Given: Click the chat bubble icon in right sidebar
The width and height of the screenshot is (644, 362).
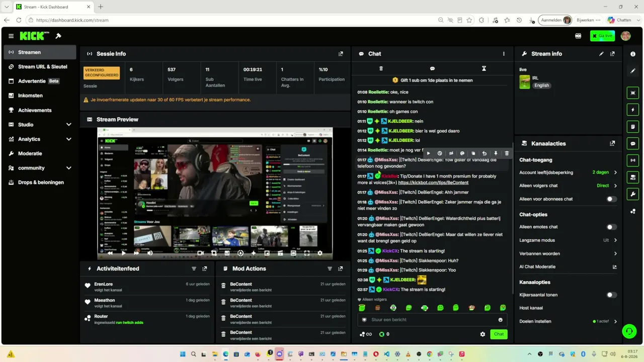Looking at the screenshot, I should tap(633, 144).
